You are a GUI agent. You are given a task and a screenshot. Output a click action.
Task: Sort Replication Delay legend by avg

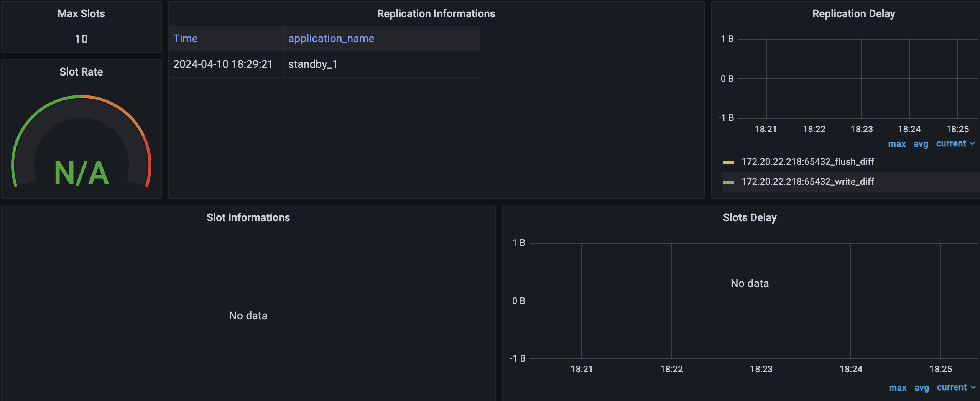921,144
